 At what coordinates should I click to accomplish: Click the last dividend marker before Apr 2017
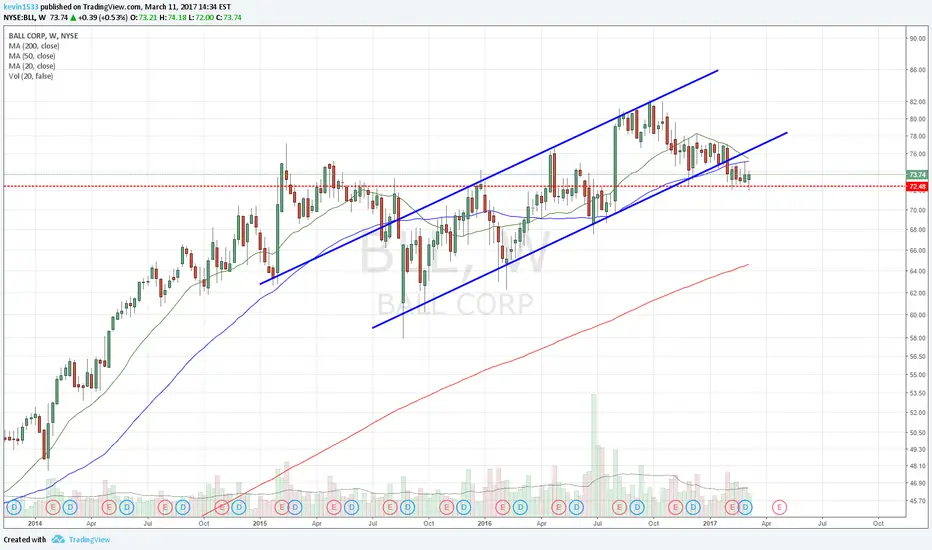(x=745, y=507)
